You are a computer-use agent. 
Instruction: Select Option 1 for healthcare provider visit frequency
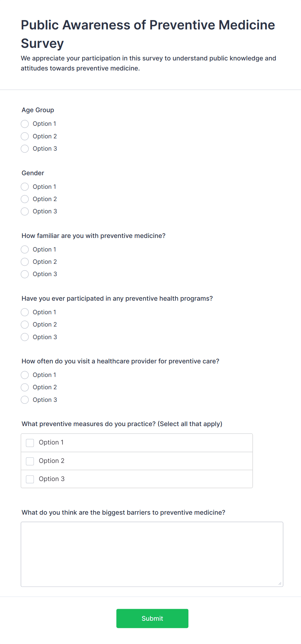point(25,375)
